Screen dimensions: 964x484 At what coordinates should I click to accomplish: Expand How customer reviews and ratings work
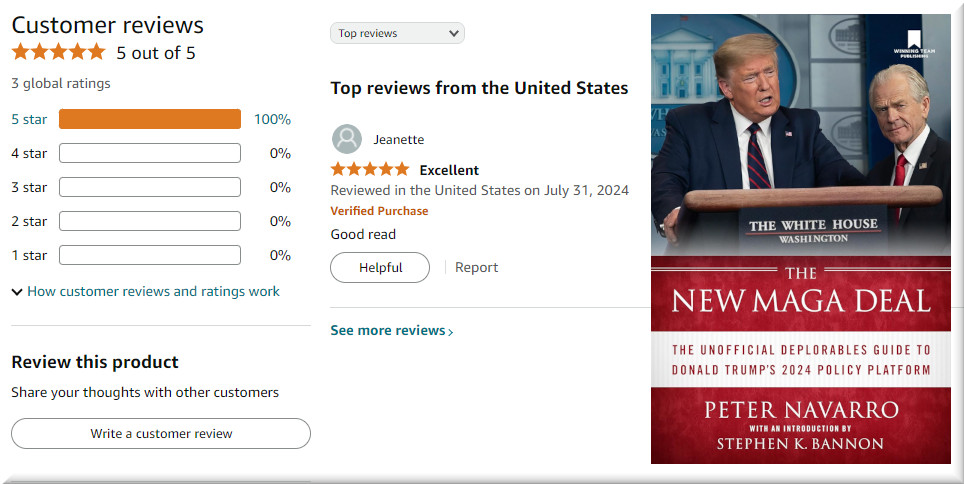pyautogui.click(x=146, y=292)
